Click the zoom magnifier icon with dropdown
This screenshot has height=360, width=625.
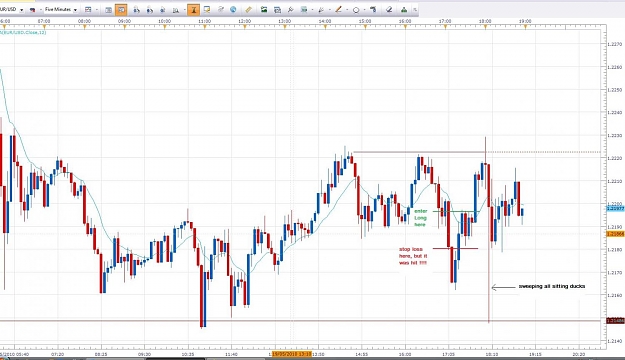176,10
